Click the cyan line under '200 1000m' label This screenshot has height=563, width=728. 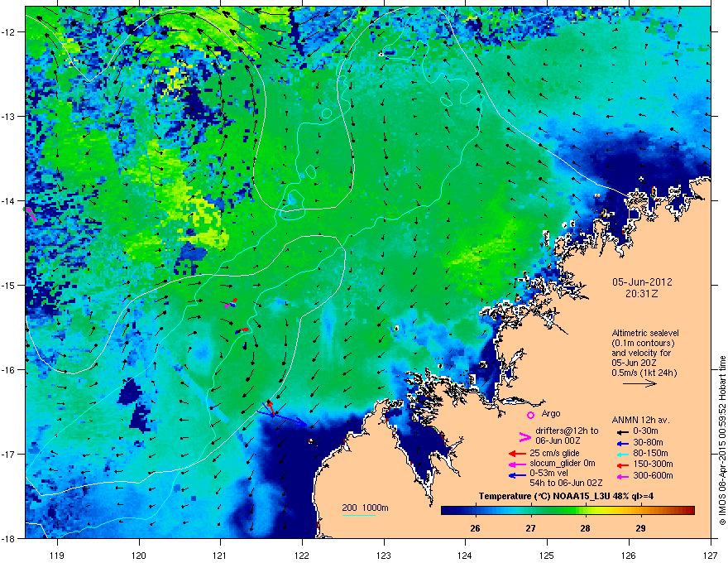(359, 515)
